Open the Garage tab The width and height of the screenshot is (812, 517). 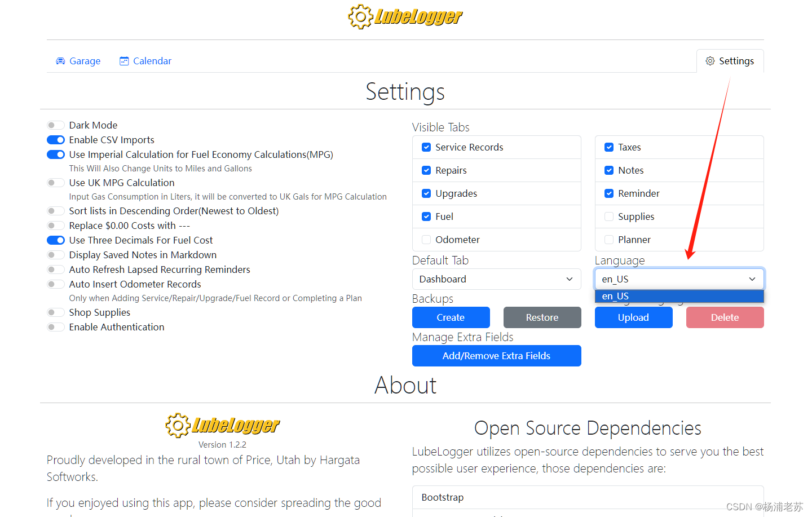point(78,61)
